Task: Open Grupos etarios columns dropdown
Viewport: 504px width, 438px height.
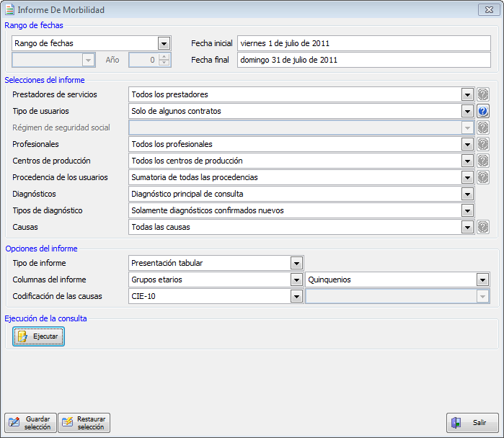Action: coord(296,280)
